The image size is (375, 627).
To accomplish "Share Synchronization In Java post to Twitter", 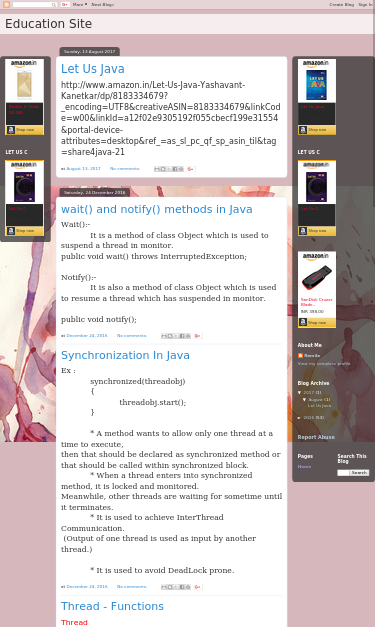I will pyautogui.click(x=176, y=587).
